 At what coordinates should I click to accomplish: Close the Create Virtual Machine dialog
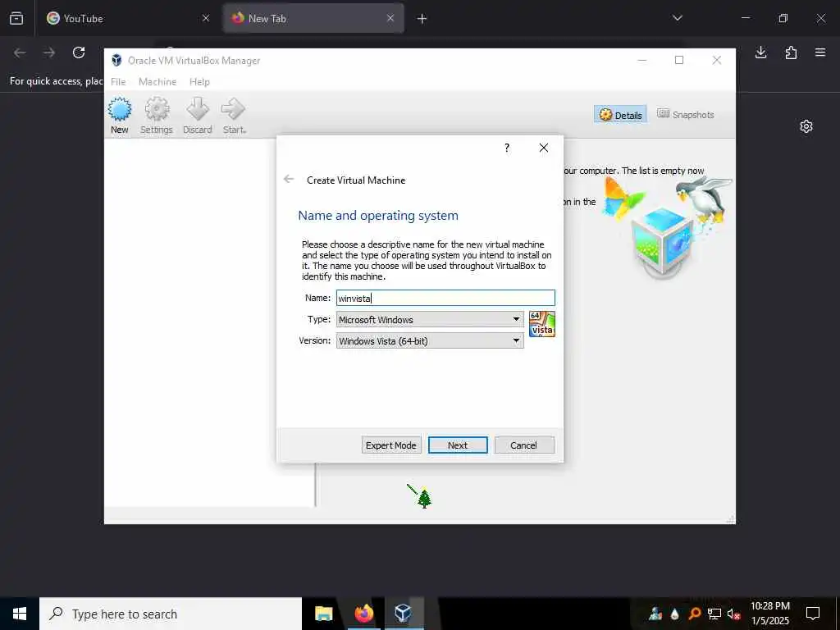(x=543, y=148)
